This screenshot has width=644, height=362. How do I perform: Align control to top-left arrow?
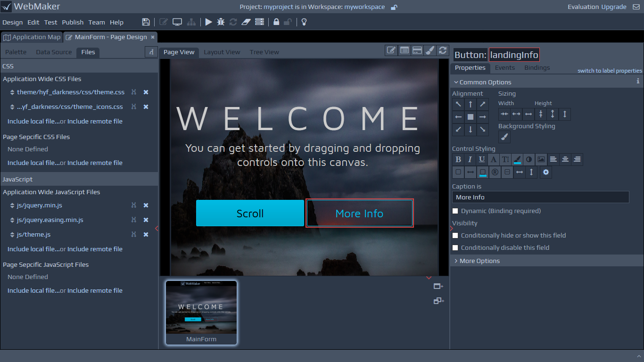(458, 104)
